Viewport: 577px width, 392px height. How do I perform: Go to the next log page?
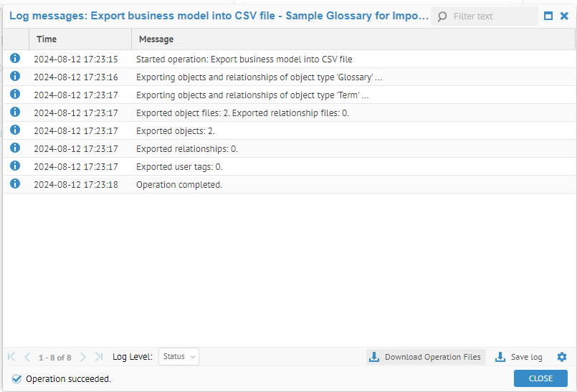click(x=83, y=357)
